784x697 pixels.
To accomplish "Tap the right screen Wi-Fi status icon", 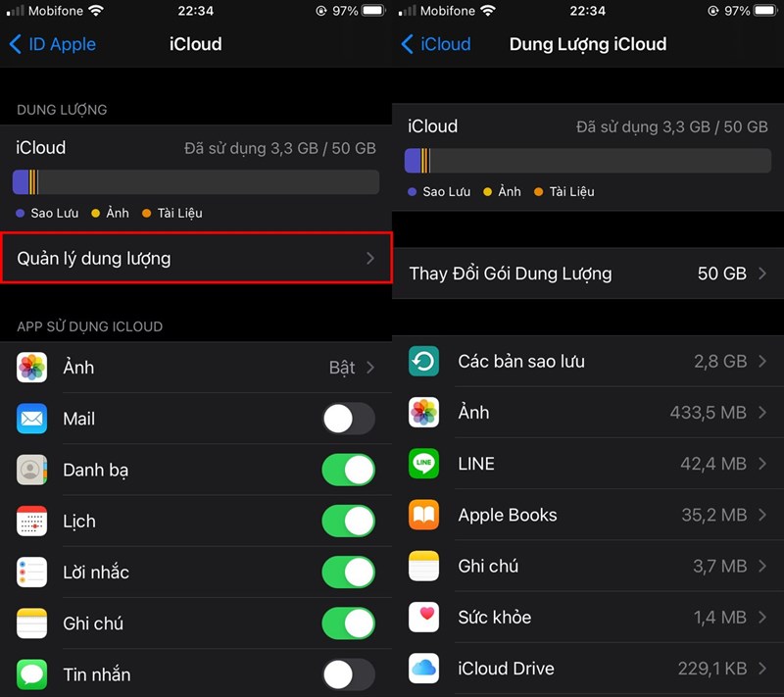I will [x=488, y=11].
